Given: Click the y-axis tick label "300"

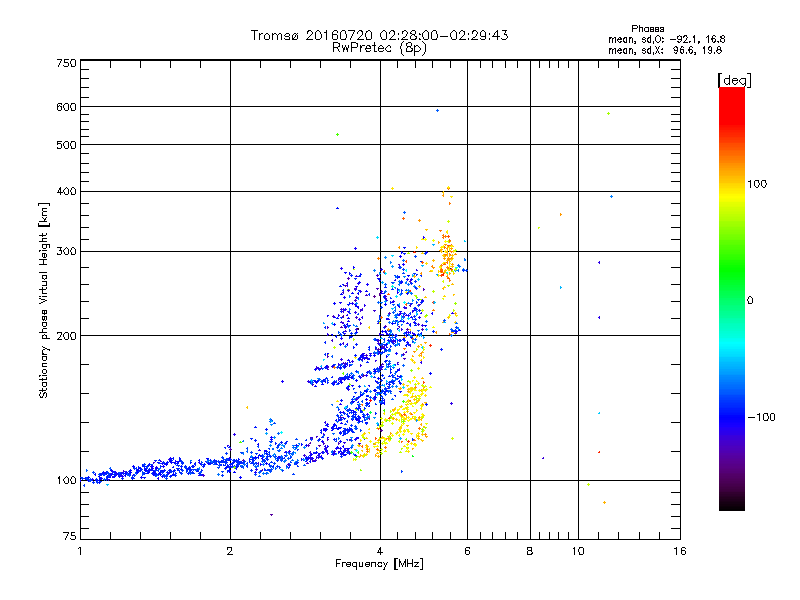Looking at the screenshot, I should click(x=67, y=251).
